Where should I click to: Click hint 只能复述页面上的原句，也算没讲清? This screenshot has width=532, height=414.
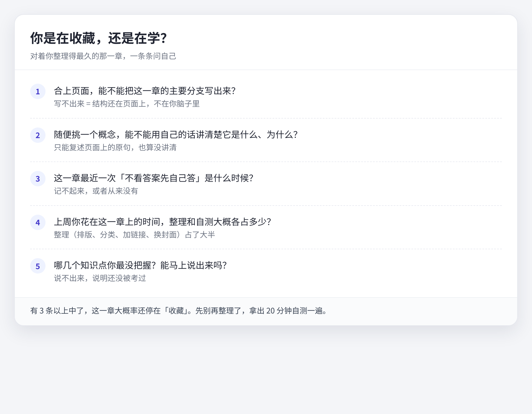pyautogui.click(x=115, y=147)
